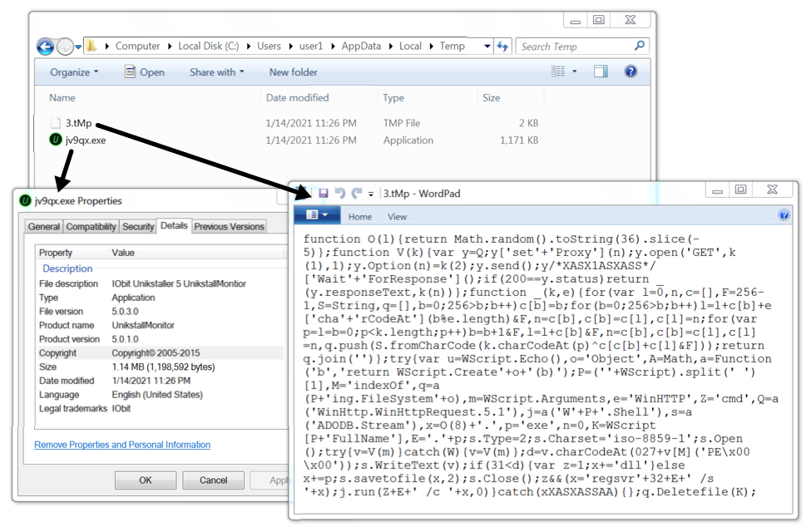This screenshot has width=811, height=532.
Task: Click the Redo icon in WordPad
Action: [356, 194]
